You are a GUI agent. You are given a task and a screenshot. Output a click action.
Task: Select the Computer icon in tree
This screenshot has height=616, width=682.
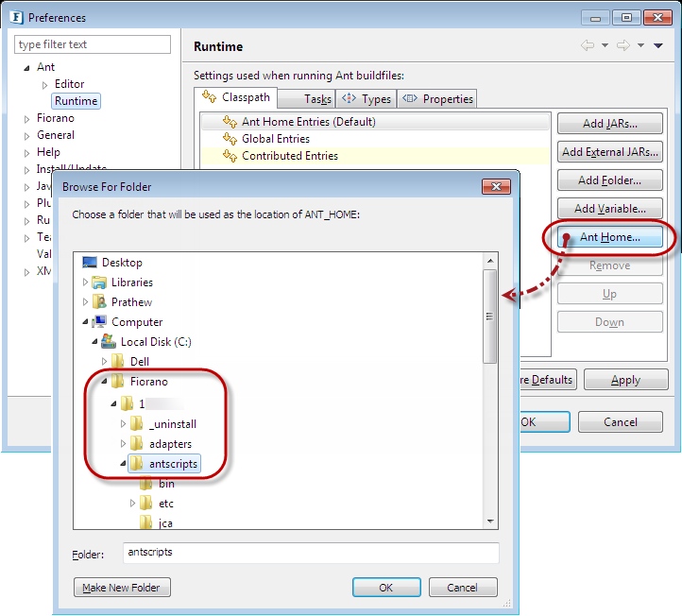click(99, 322)
